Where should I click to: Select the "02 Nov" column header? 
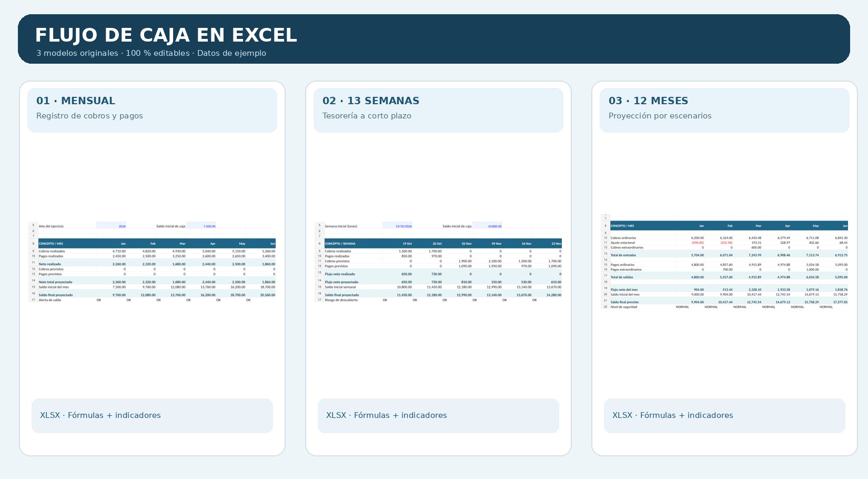tap(467, 244)
